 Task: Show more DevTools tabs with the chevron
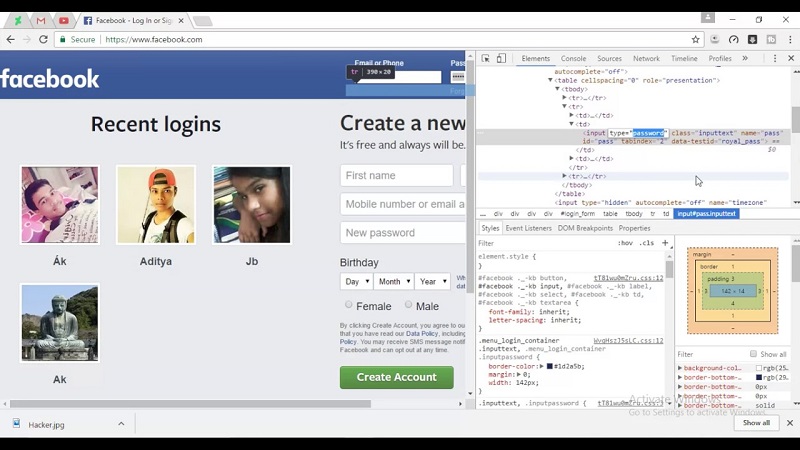pos(745,58)
